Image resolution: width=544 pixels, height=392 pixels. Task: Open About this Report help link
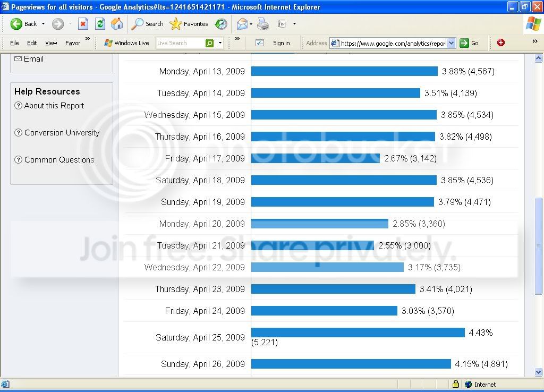coord(54,106)
